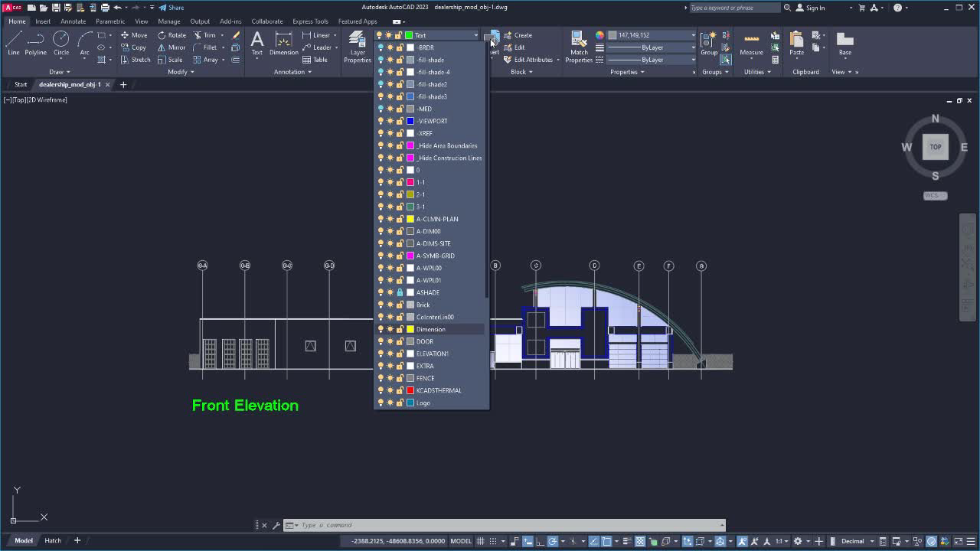Image resolution: width=980 pixels, height=551 pixels.
Task: Toggle visibility of the Brick layer
Action: [381, 304]
